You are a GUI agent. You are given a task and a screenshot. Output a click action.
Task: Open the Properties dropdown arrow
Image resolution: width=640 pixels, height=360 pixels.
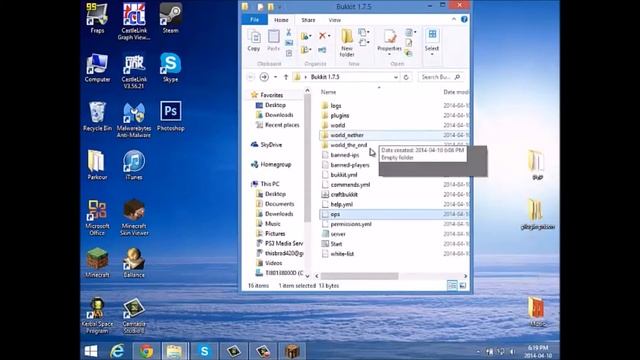coord(389,54)
